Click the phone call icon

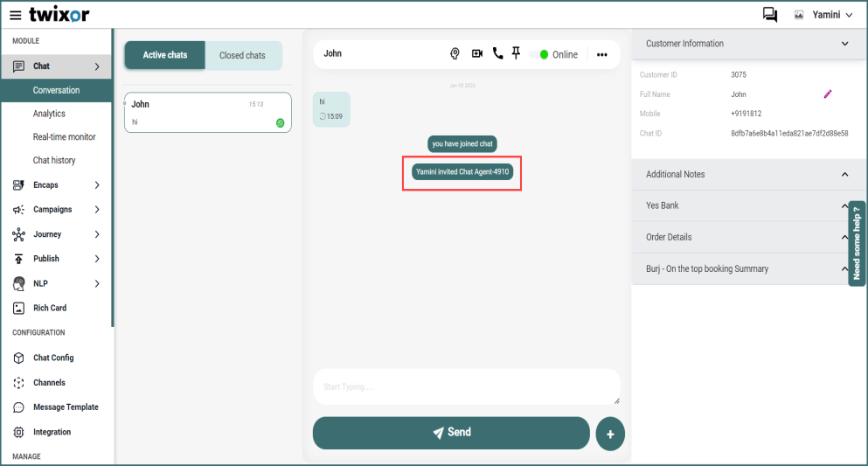[497, 54]
